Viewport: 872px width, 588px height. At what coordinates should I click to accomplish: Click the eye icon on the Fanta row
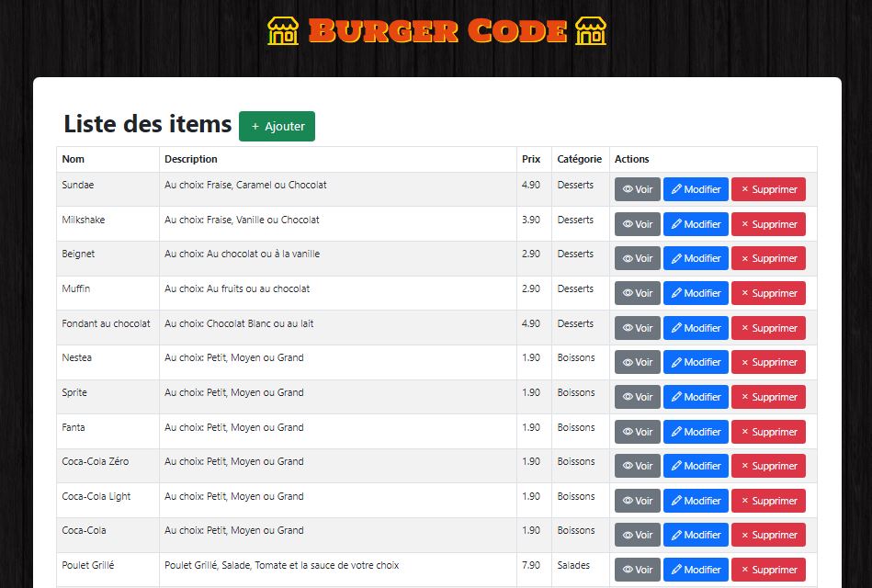(629, 432)
